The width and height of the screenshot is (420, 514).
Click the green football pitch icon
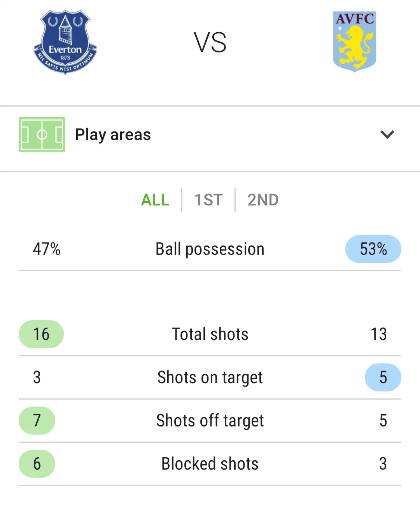click(42, 135)
